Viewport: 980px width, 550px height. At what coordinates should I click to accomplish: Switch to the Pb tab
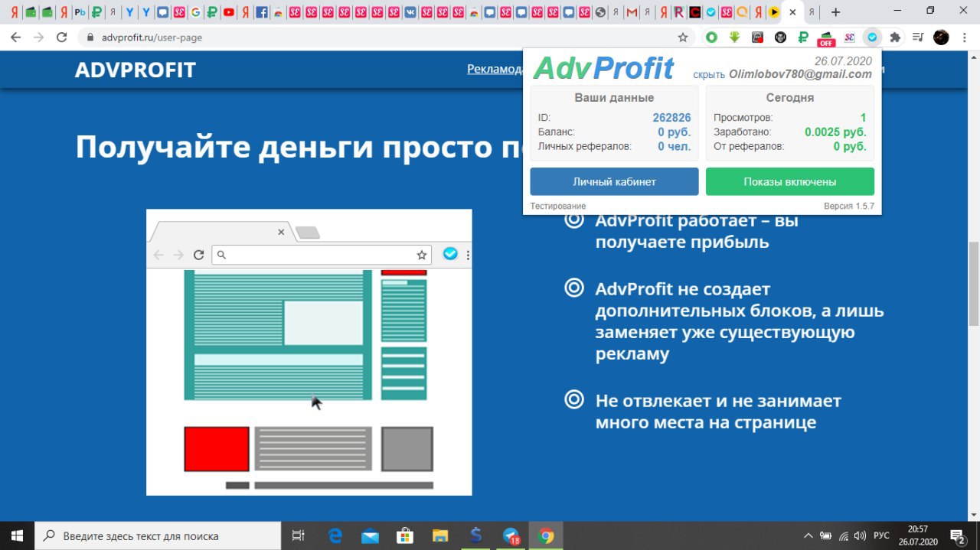point(80,12)
